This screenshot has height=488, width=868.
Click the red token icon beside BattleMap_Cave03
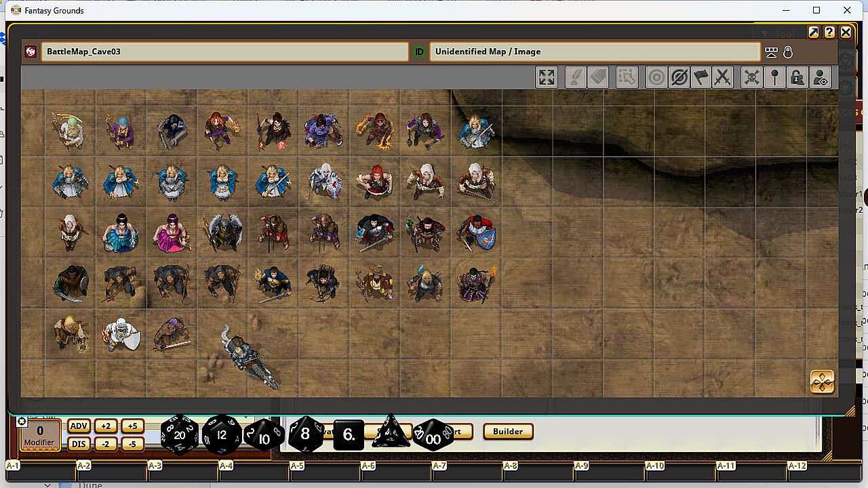pos(31,52)
